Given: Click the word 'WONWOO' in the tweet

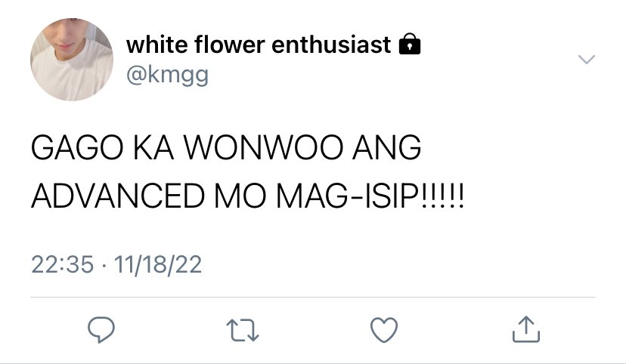Looking at the screenshot, I should 263,147.
